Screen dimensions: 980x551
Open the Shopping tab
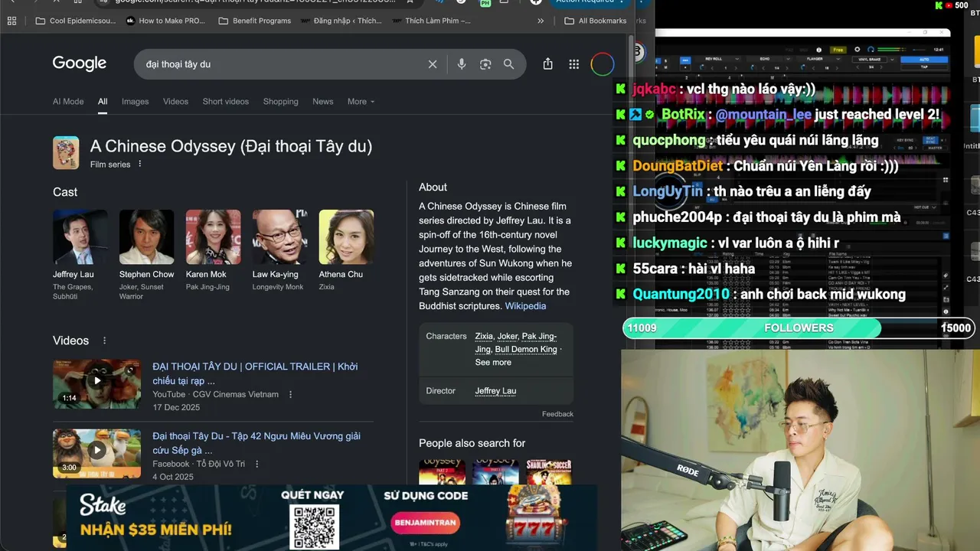coord(281,102)
